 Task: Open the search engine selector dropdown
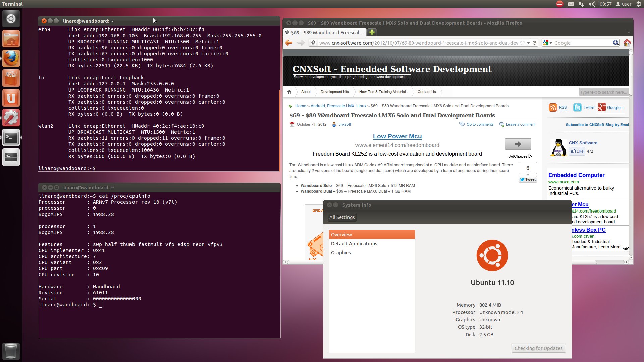[x=547, y=43]
